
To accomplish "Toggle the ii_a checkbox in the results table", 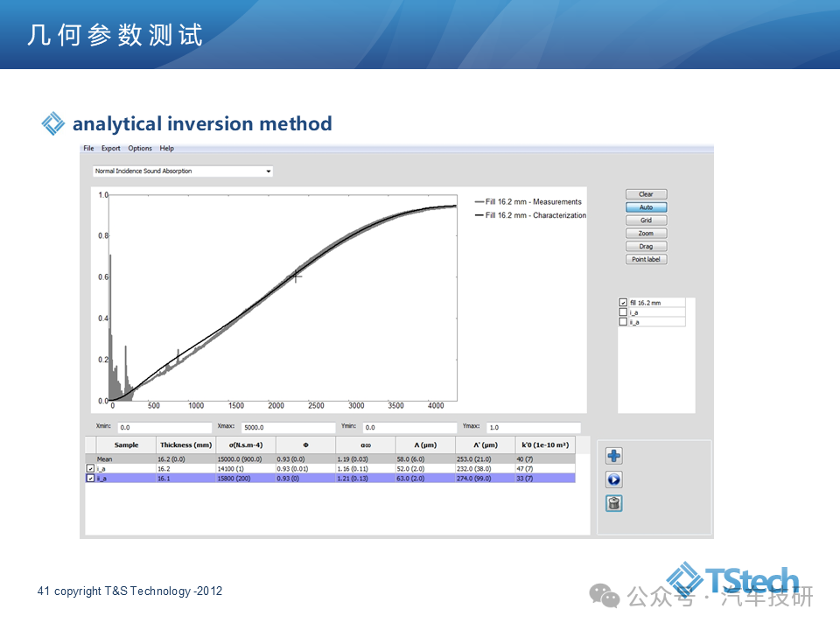I will click(90, 478).
